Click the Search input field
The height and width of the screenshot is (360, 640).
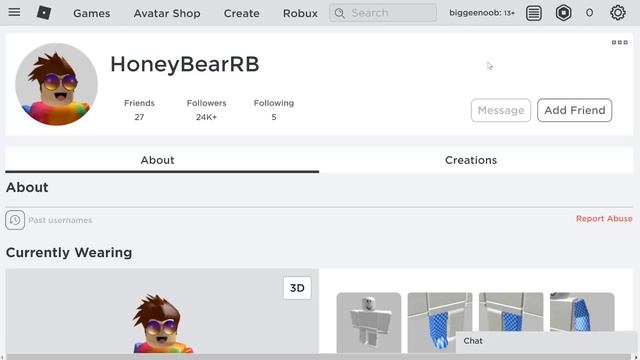tap(383, 13)
